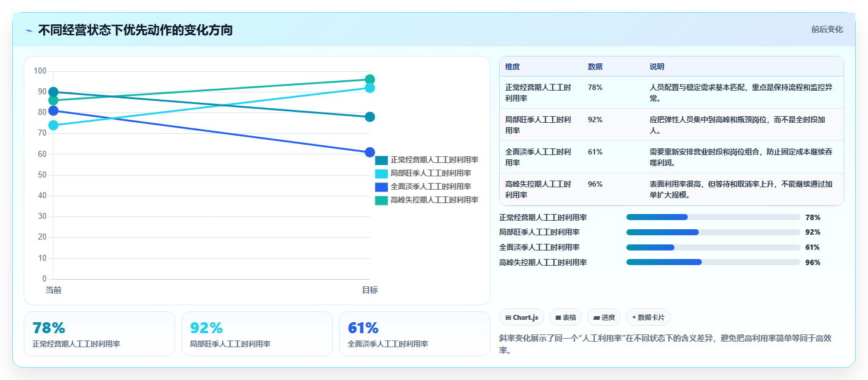868x380 pixels.
Task: Click the title 不同经营状态下优先动作的变化方向
Action: point(135,30)
